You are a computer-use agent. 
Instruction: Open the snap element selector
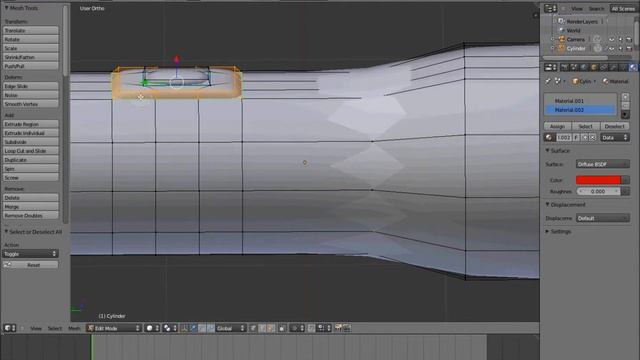point(324,328)
